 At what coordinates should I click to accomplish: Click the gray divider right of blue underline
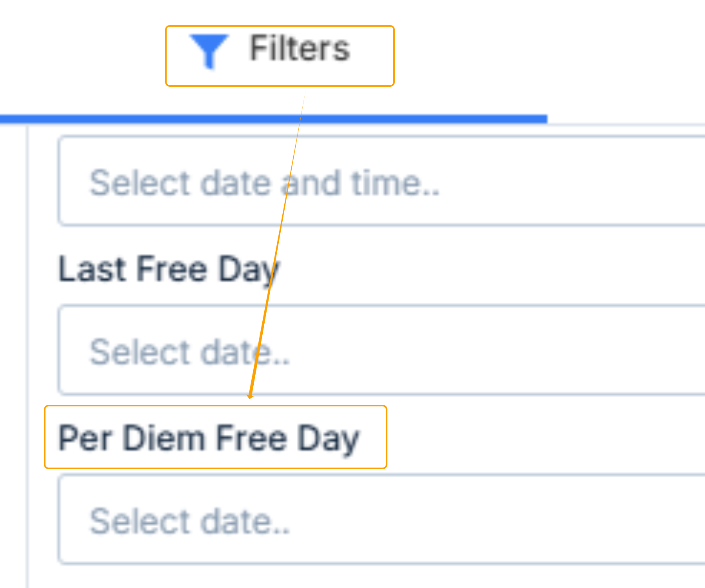click(x=627, y=125)
